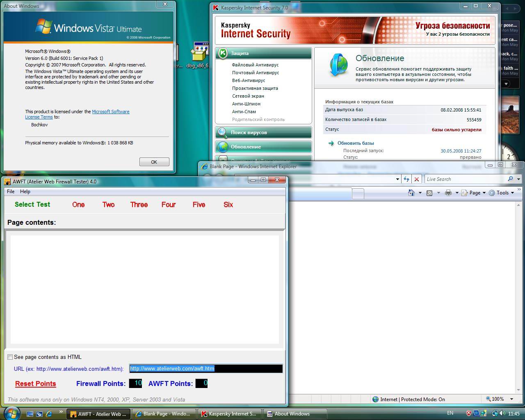Viewport: 525px width, 420px height.
Task: Click the red Stop icon in Internet Explorer
Action: tap(417, 179)
